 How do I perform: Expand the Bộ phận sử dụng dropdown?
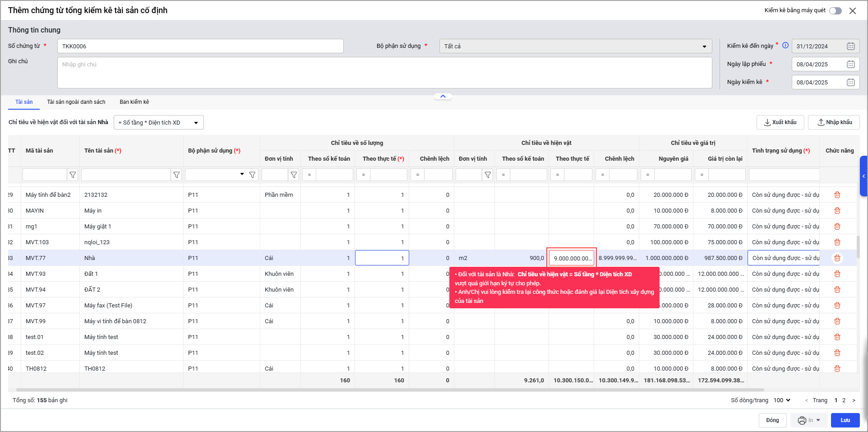(704, 46)
